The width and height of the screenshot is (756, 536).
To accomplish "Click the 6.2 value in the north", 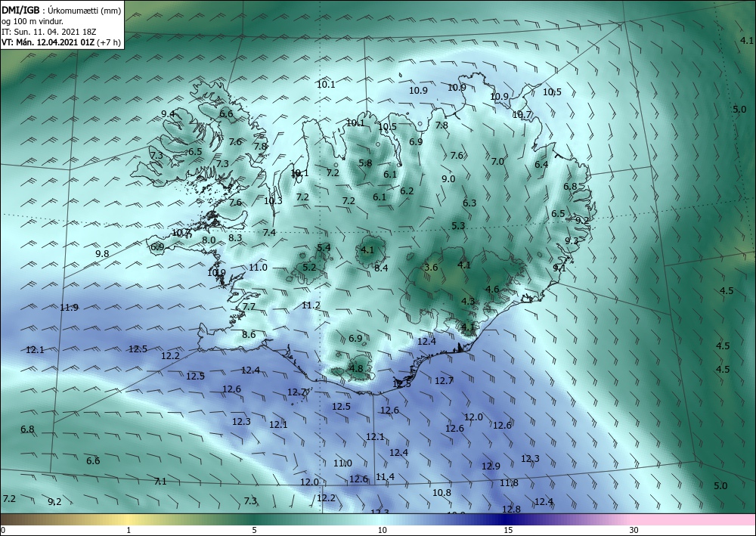I will click(x=407, y=191).
